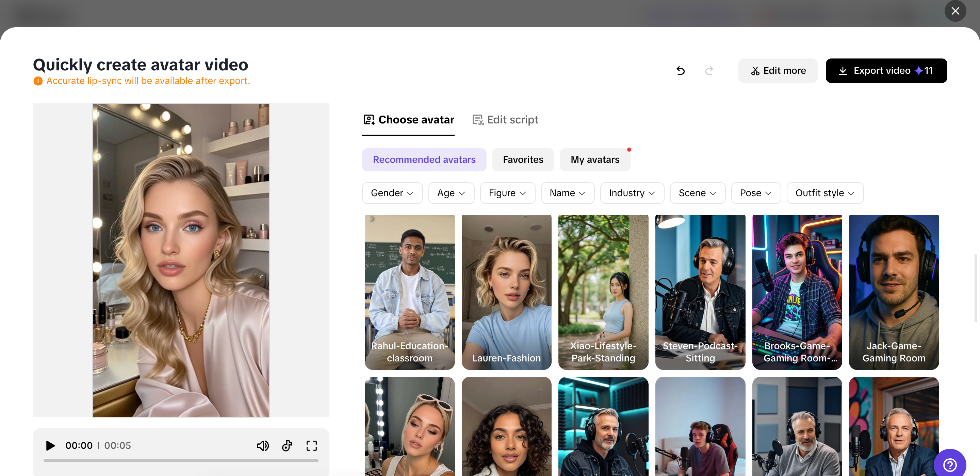Expand the Industry filter dropdown
Viewport: 980px width, 476px height.
pyautogui.click(x=632, y=193)
